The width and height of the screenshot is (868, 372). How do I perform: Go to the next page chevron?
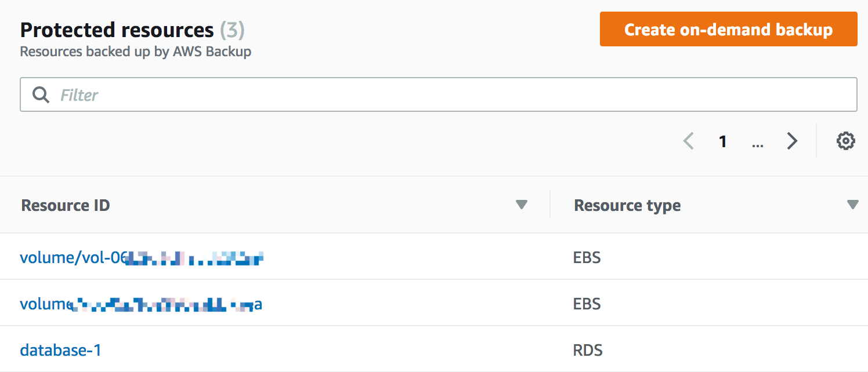pyautogui.click(x=792, y=141)
